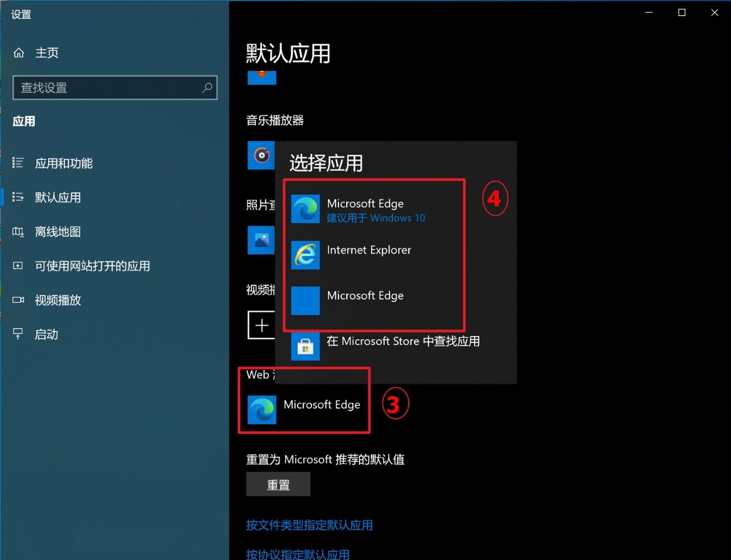Viewport: 731px width, 560px height.
Task: Open 按文件类型指定默认应用 link
Action: 309,525
